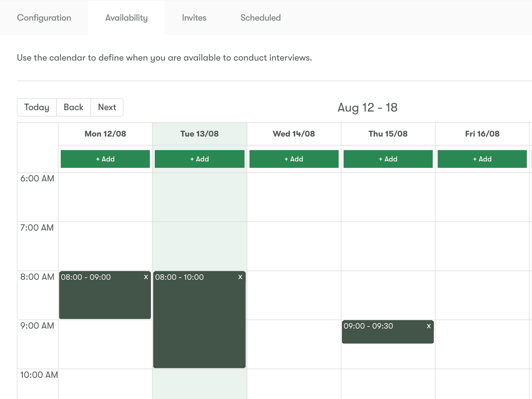Screen dimensions: 532x399
Task: Click the Fri 16/08 column header
Action: point(482,134)
